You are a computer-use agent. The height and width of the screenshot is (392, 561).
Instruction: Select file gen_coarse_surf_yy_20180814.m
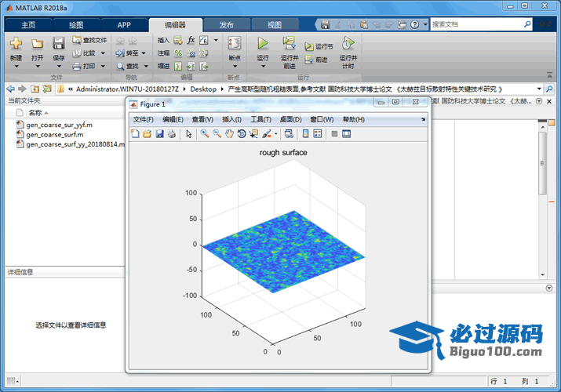pos(70,144)
